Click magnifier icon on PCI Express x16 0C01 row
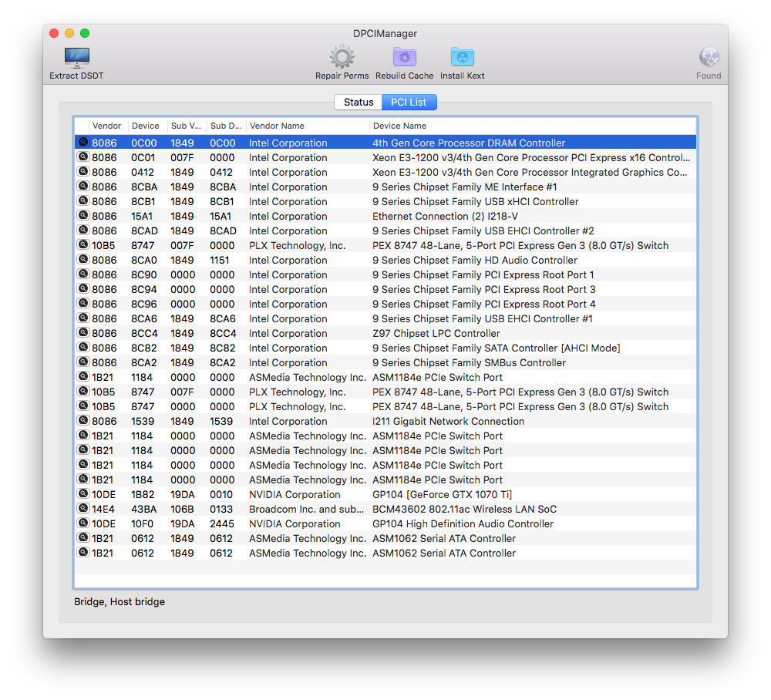This screenshot has height=700, width=771. coord(83,156)
